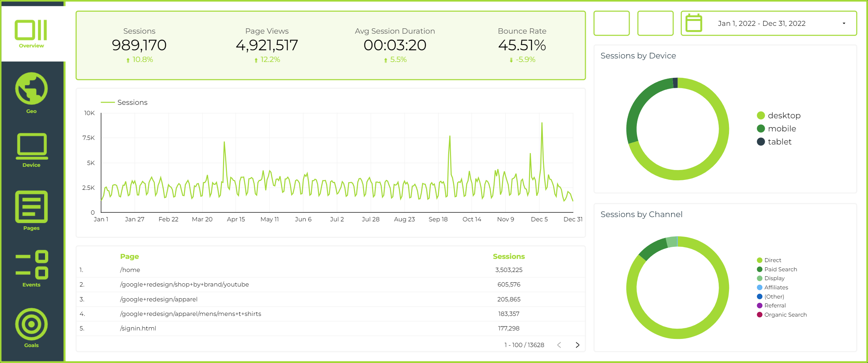This screenshot has height=363, width=868.
Task: Click the /signin.html page row
Action: click(330, 328)
